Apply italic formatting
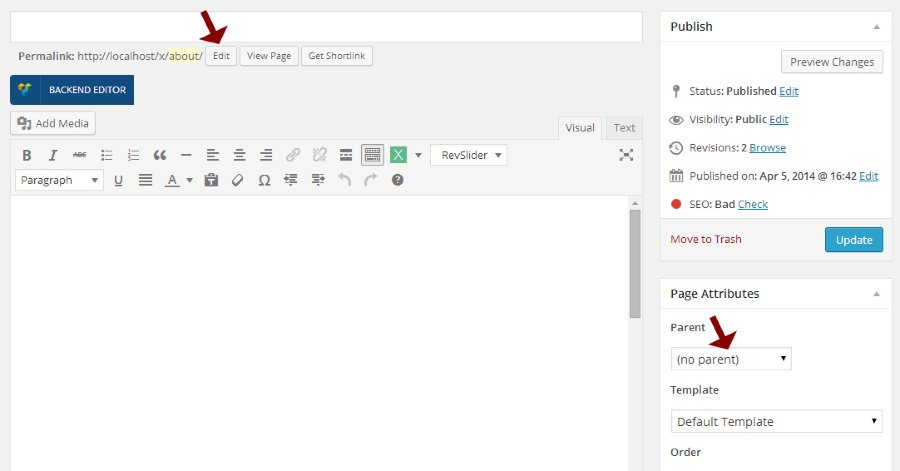This screenshot has height=471, width=900. point(53,155)
